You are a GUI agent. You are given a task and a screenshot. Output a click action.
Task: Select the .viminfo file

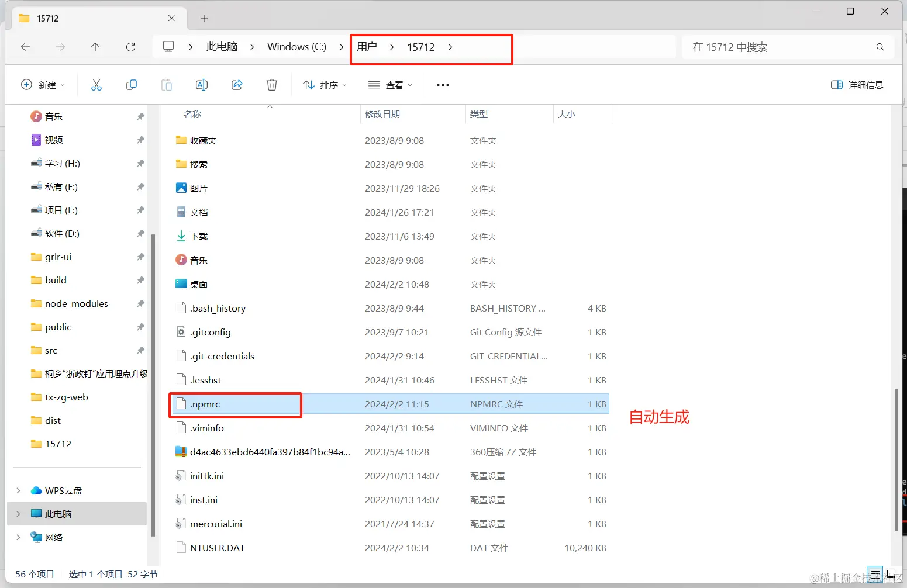tap(389, 428)
